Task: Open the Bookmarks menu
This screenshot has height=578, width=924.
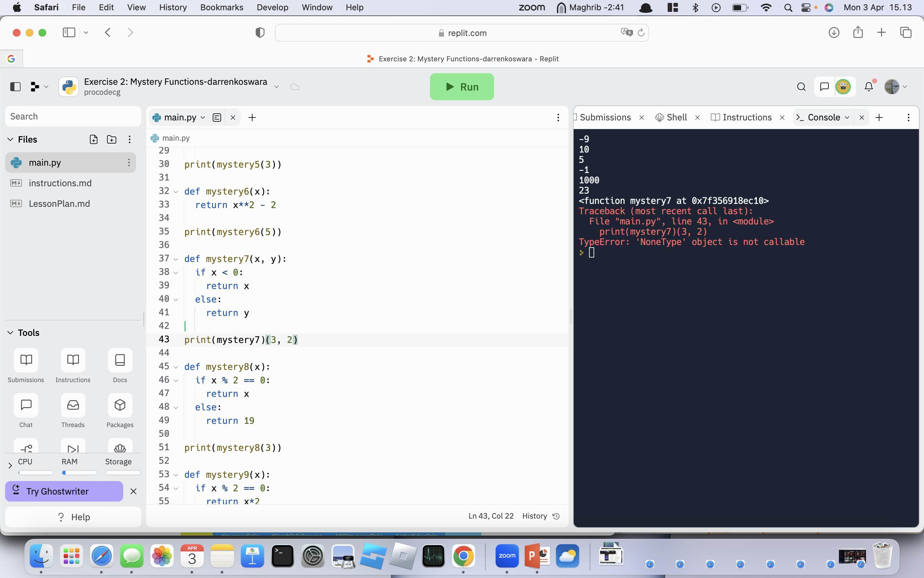Action: tap(221, 7)
